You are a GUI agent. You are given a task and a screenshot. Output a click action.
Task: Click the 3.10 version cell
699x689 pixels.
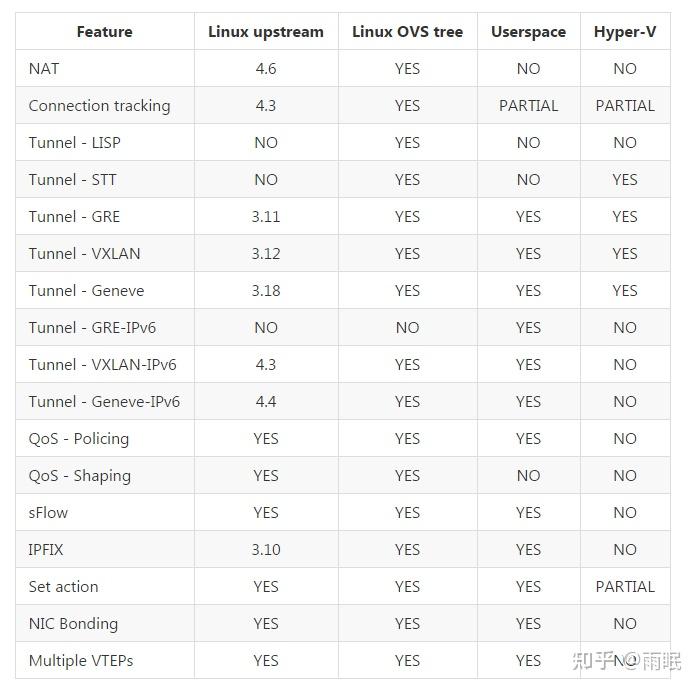coord(266,550)
